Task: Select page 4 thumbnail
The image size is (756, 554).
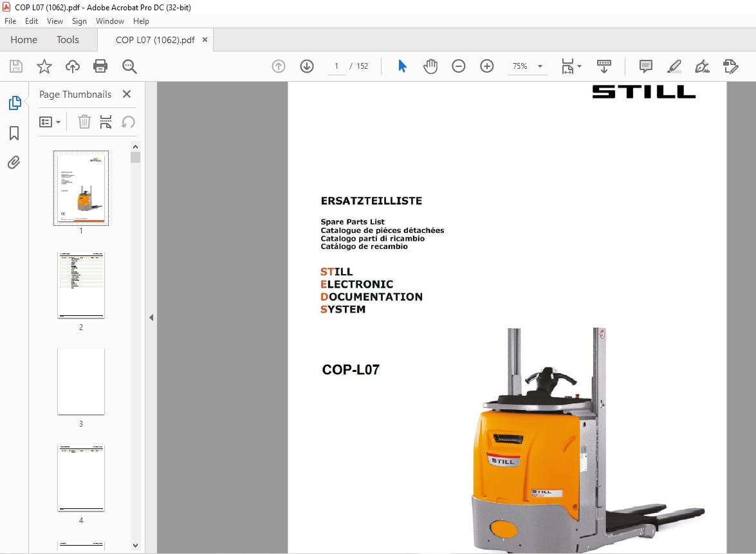Action: 81,478
